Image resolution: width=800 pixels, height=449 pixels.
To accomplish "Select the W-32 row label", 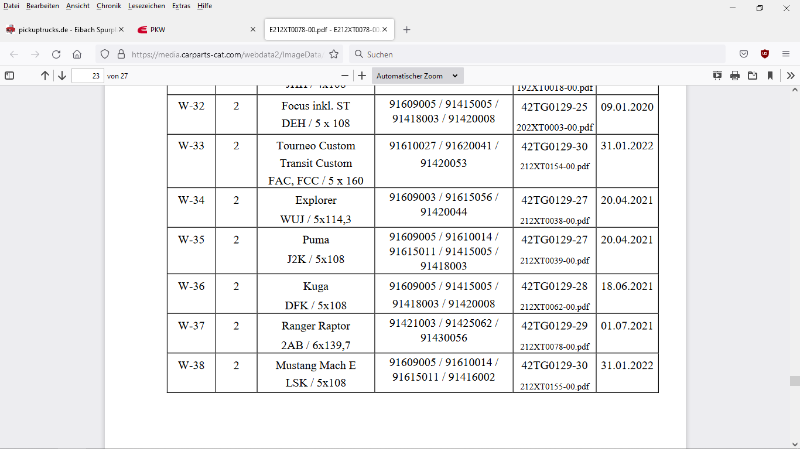I will (191, 106).
